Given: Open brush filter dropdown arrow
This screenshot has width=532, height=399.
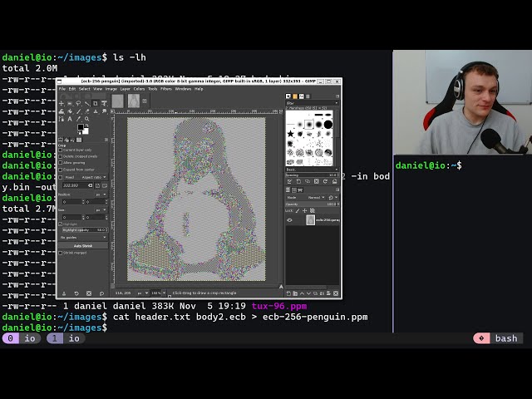Looking at the screenshot, I should click(336, 103).
